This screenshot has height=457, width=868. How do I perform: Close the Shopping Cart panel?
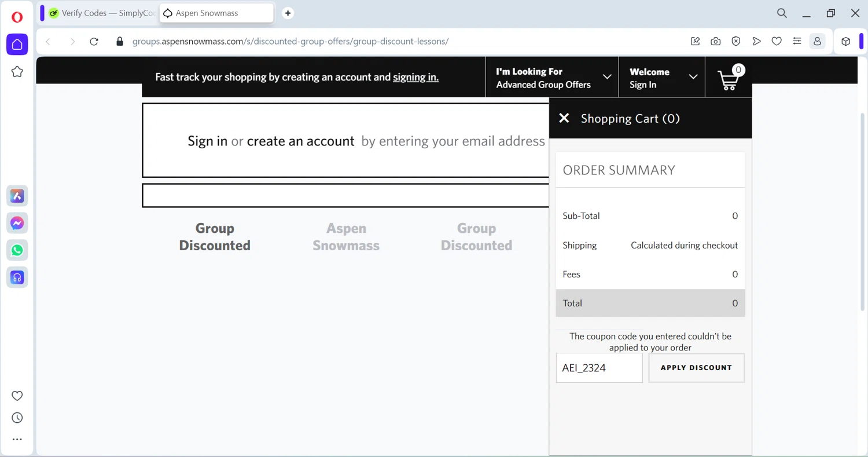(x=564, y=118)
